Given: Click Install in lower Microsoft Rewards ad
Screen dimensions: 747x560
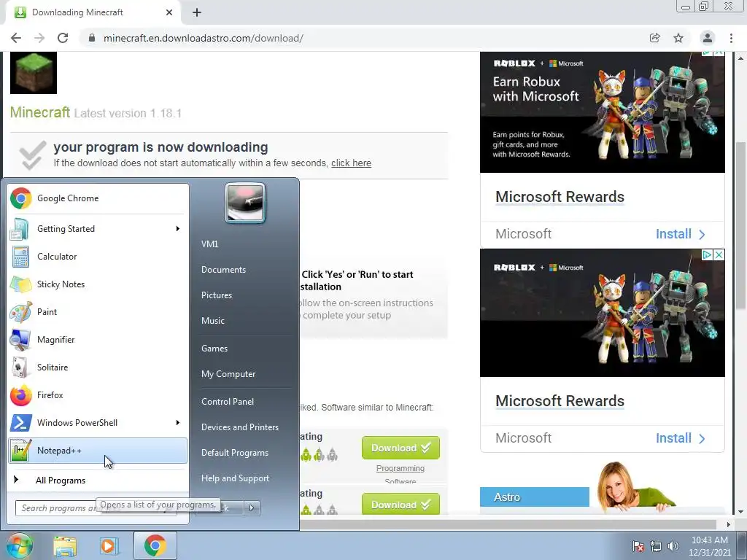Looking at the screenshot, I should [x=681, y=438].
